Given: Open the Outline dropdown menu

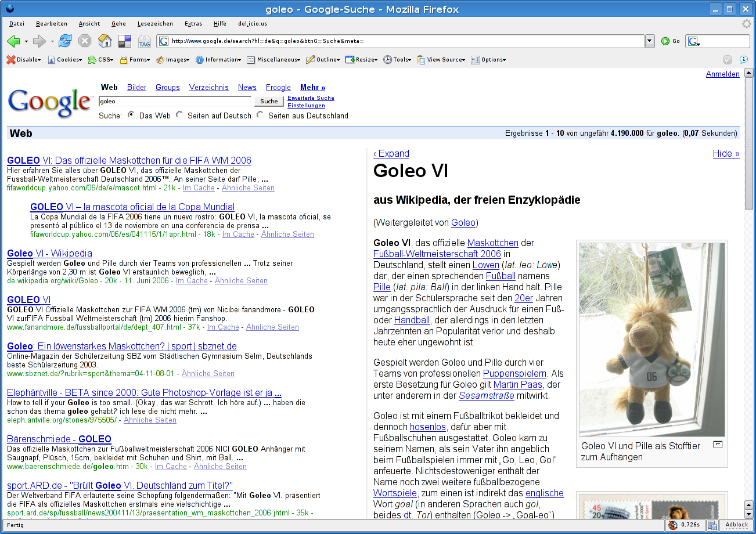Looking at the screenshot, I should [323, 60].
